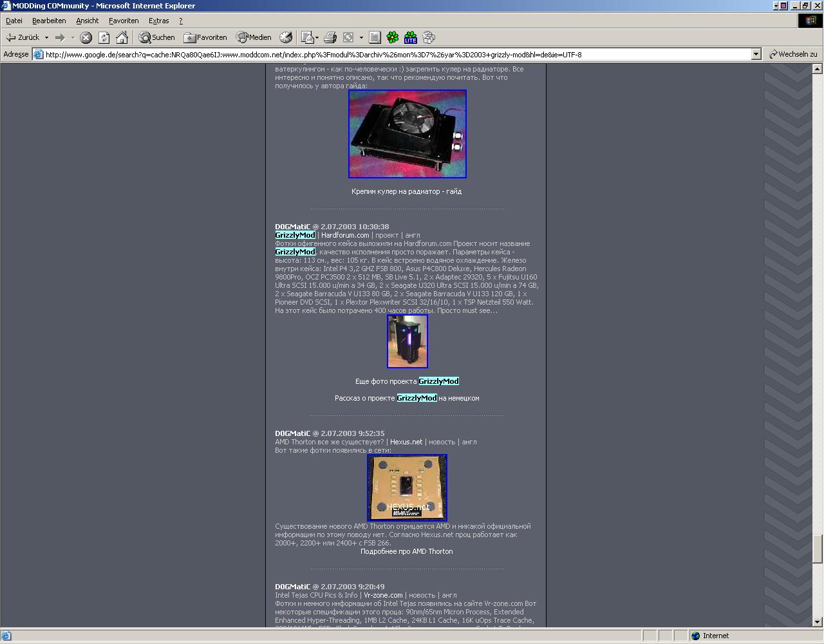Image resolution: width=824 pixels, height=644 pixels.
Task: Open the Ansicht menu
Action: [87, 21]
